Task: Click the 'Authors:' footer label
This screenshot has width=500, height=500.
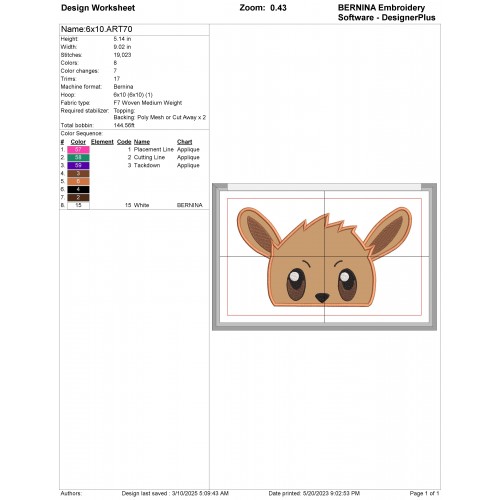Action: [71, 493]
